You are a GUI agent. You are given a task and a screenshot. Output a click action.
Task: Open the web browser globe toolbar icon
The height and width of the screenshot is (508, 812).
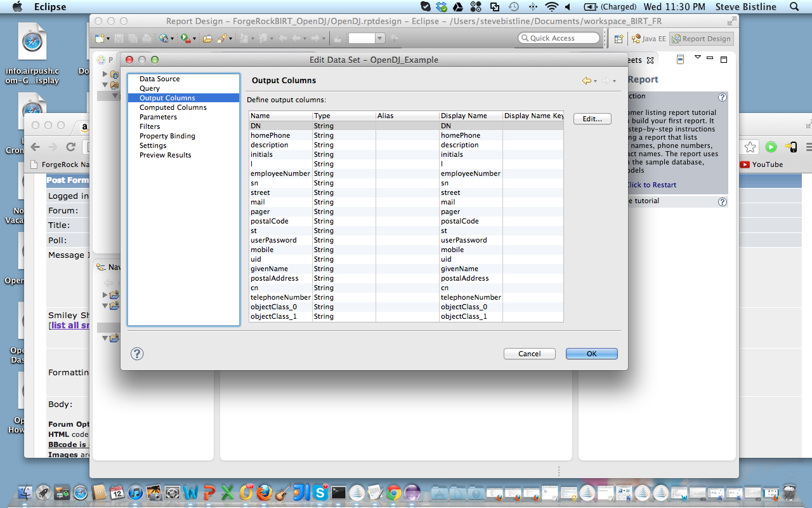(x=164, y=38)
